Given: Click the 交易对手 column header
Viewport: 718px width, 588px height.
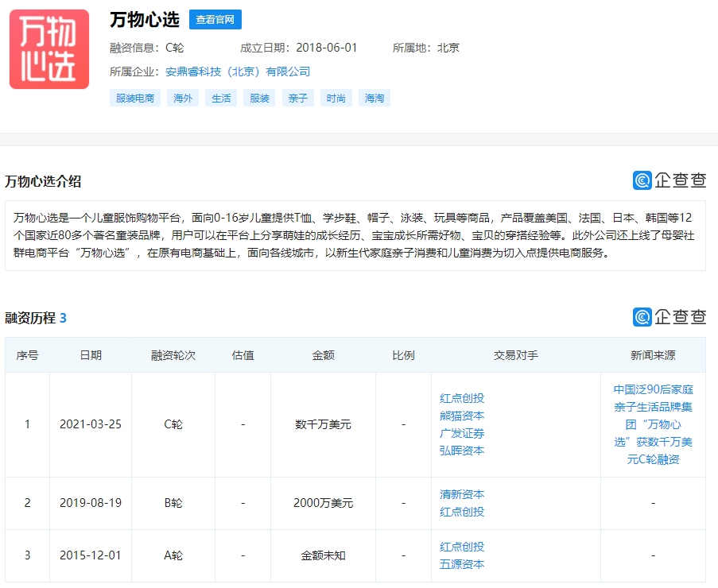Looking at the screenshot, I should [x=516, y=355].
